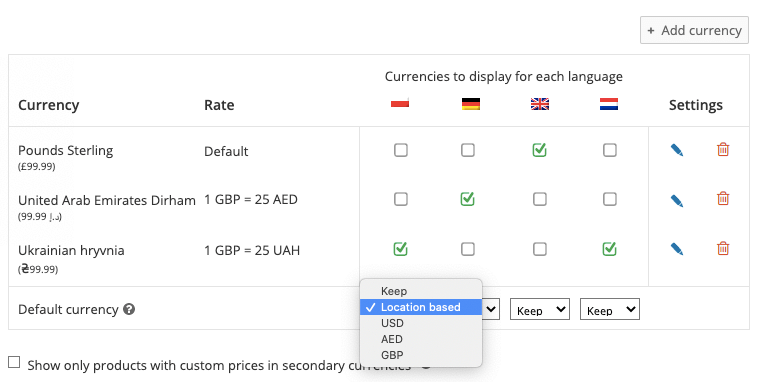Enable Show only products with custom prices
This screenshot has height=382, width=758.
15,362
